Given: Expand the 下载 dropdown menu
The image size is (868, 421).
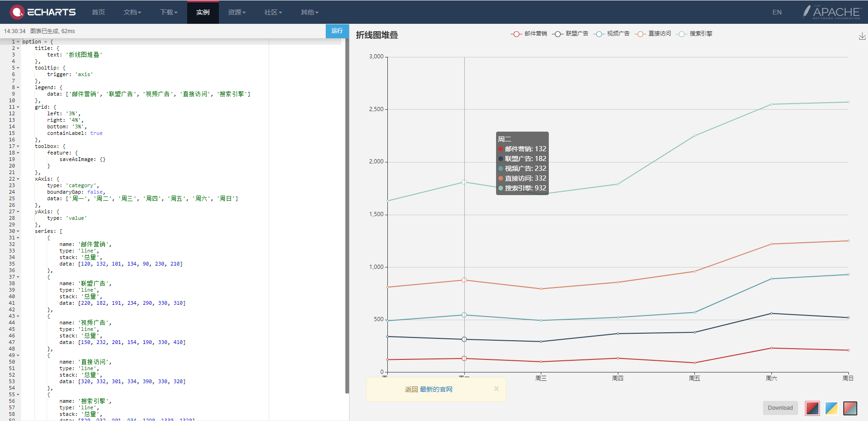Looking at the screenshot, I should [x=168, y=12].
